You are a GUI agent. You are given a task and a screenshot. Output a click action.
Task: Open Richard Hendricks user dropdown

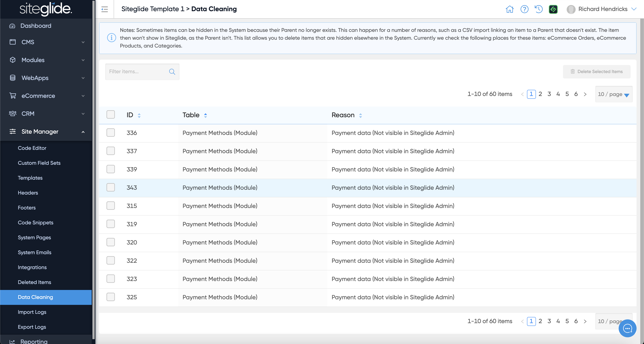pos(602,9)
